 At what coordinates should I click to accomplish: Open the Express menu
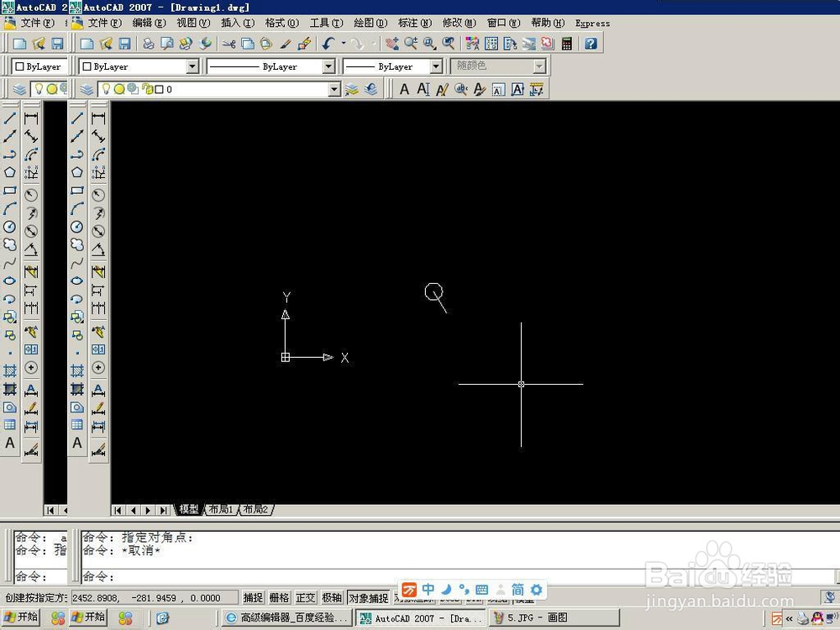click(x=592, y=23)
